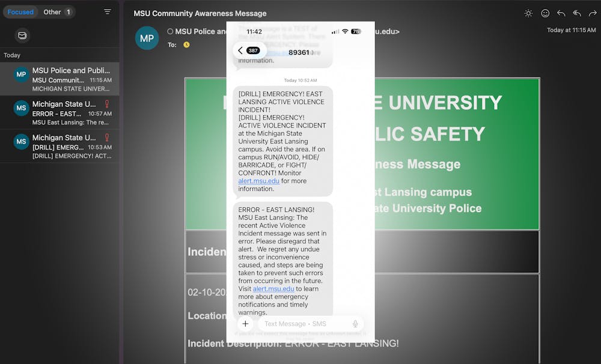Switch to the Focused inbox tab
The height and width of the screenshot is (364, 601).
click(x=20, y=12)
